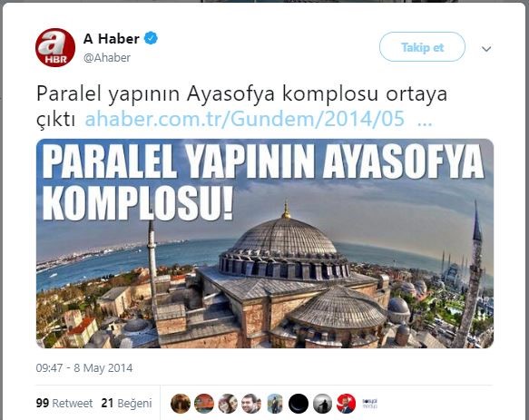Open the tweet options chevron menu
This screenshot has height=420, width=529.
coord(486,49)
